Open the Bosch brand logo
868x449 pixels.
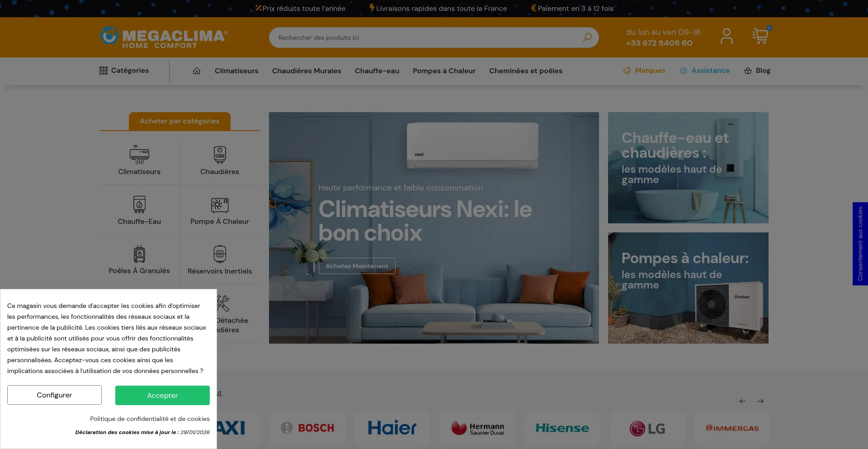point(307,428)
